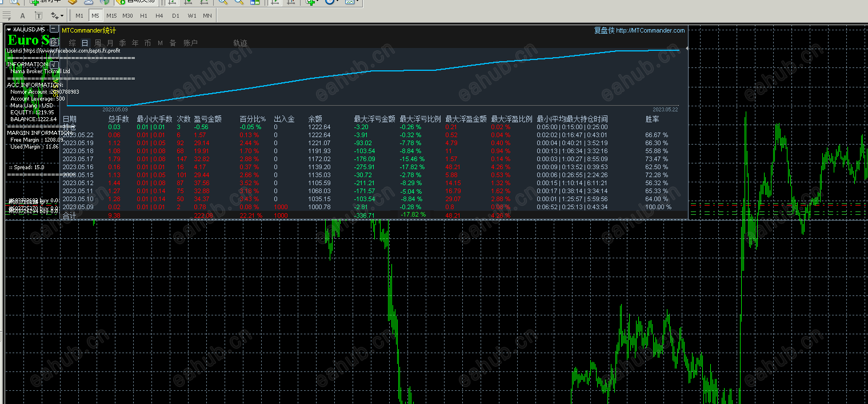The image size is (868, 404).
Task: Open the MTCommander.com link
Action: [650, 31]
